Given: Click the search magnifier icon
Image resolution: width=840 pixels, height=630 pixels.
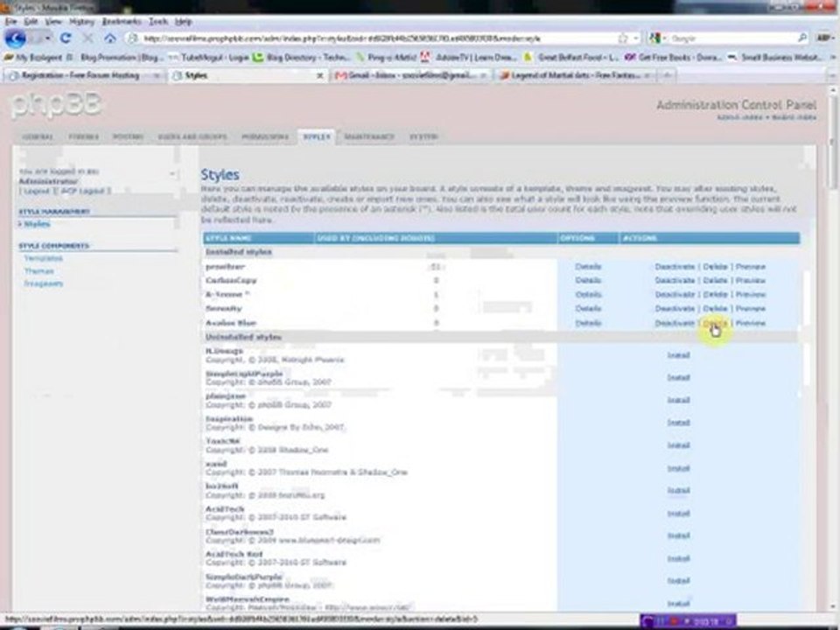Looking at the screenshot, I should pos(802,38).
